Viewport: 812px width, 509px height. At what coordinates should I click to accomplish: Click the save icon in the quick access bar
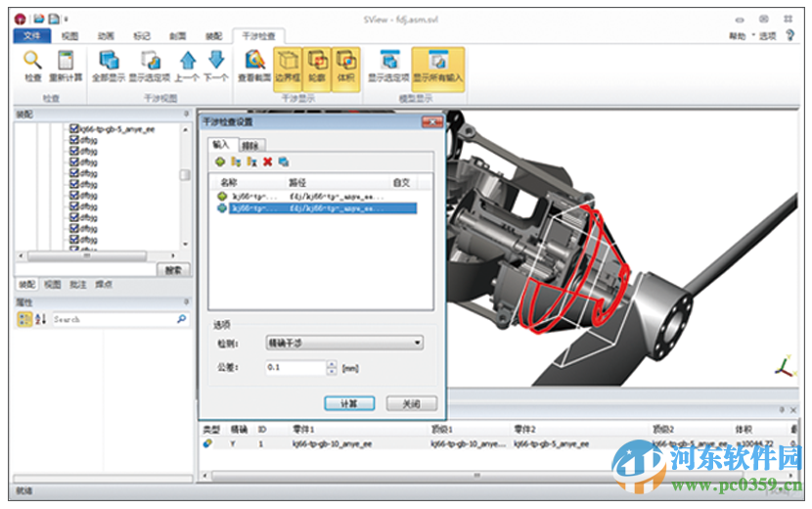pos(54,20)
